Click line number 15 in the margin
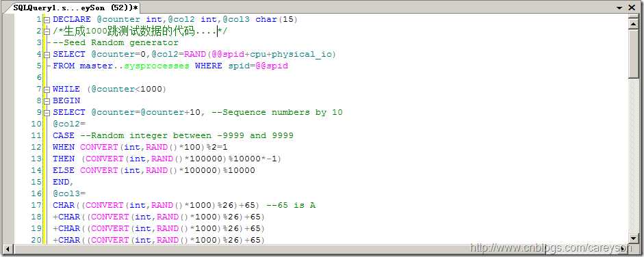This screenshot has height=257, width=644. coord(36,182)
